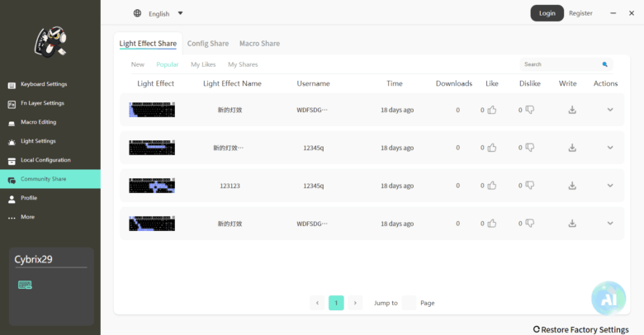Click download icon for 123123 light effect
Viewport: 644px width, 335px height.
(x=571, y=186)
